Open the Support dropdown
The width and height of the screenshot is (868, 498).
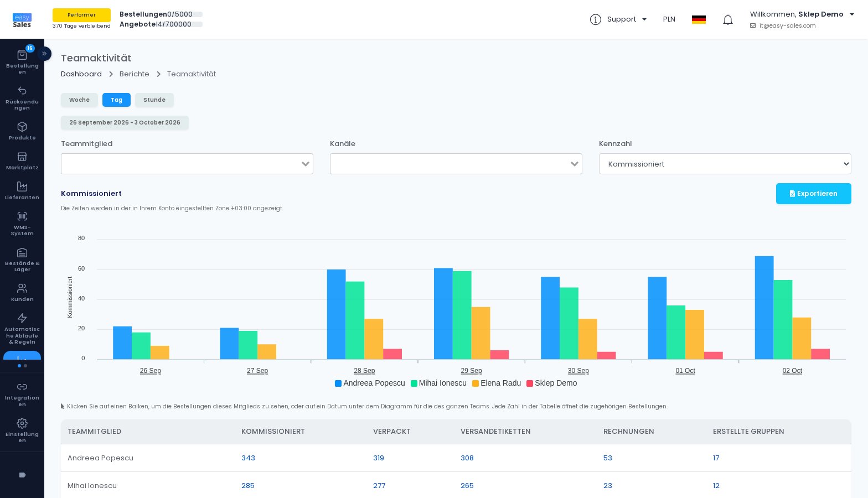coord(627,19)
